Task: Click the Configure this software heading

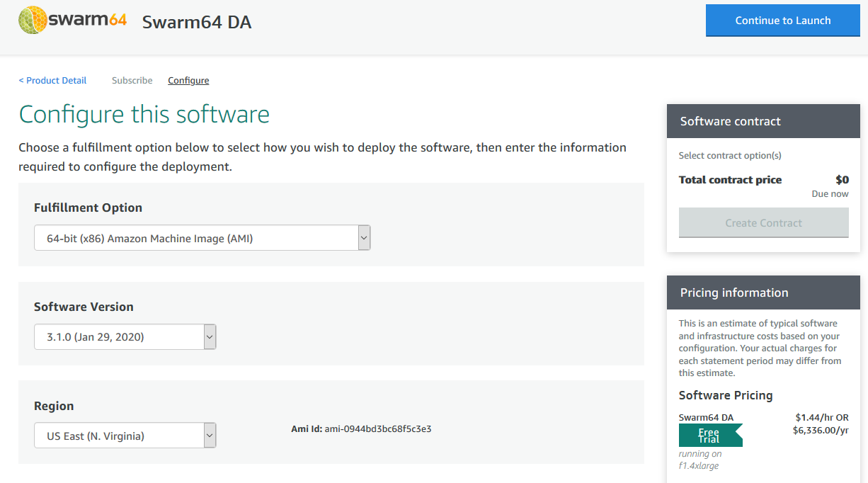Action: click(144, 114)
